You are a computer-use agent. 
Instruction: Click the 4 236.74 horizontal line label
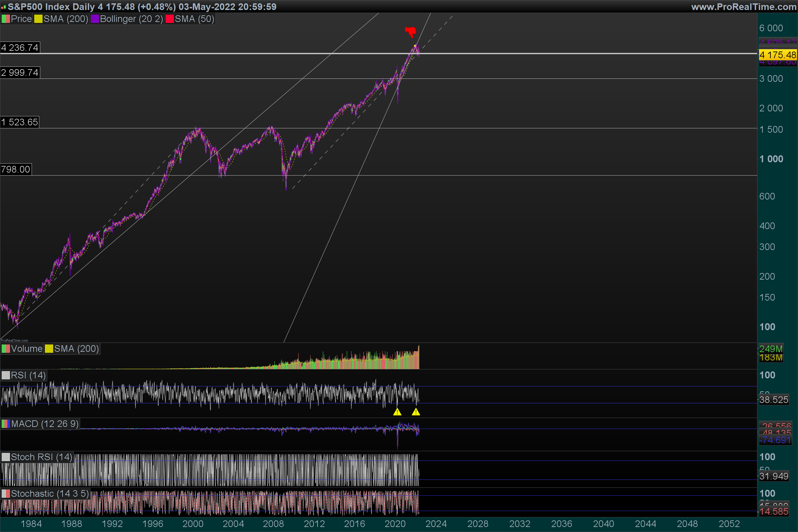click(x=20, y=48)
